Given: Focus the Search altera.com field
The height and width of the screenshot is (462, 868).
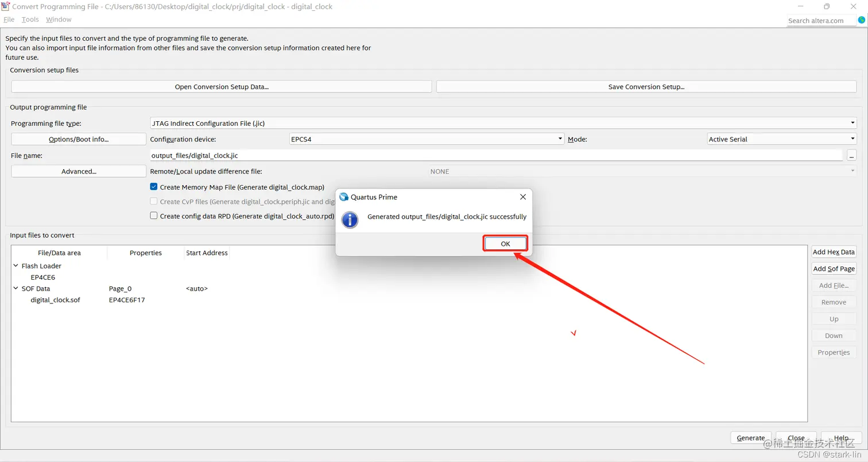Looking at the screenshot, I should [821, 21].
